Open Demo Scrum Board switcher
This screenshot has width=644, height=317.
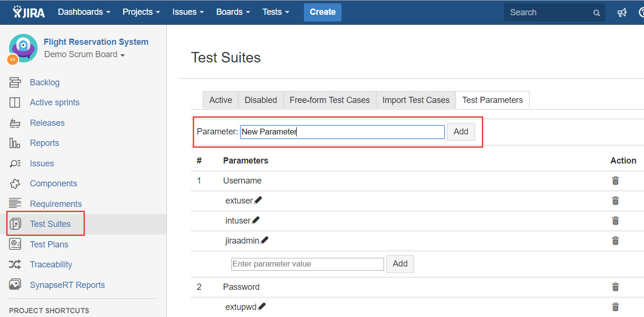point(84,54)
